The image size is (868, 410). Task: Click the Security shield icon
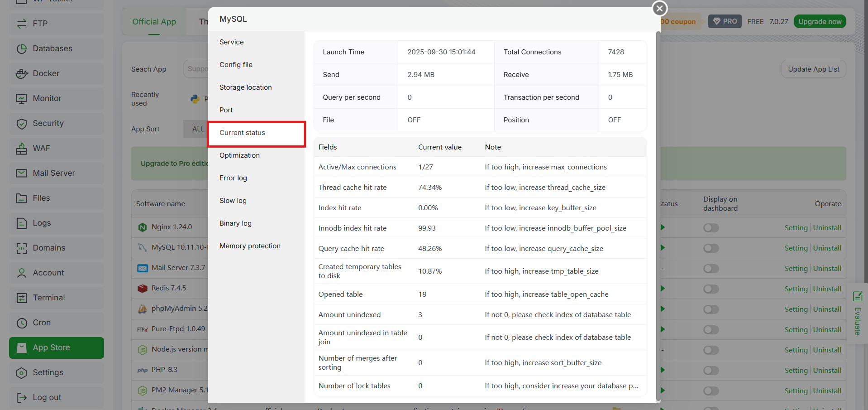coord(21,123)
